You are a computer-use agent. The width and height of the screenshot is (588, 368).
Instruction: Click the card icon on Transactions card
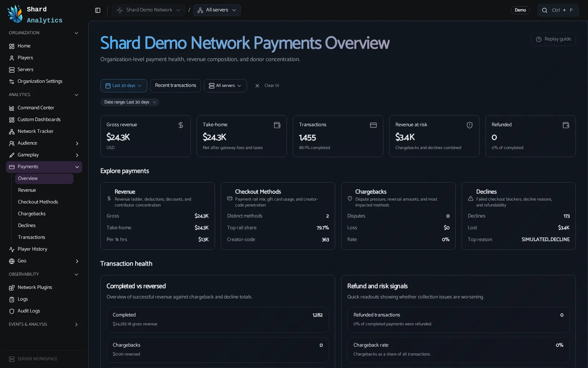point(373,125)
